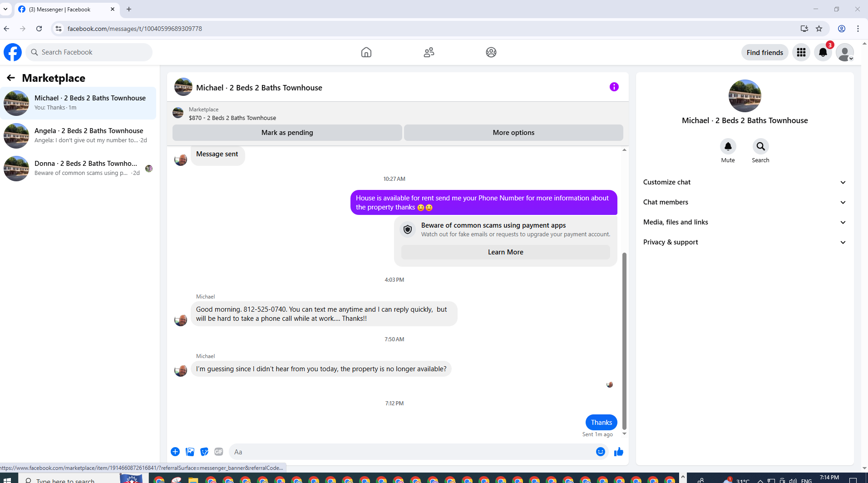Choose a sticker using the sticker icon
Viewport: 868px width, 483px height.
click(x=204, y=452)
